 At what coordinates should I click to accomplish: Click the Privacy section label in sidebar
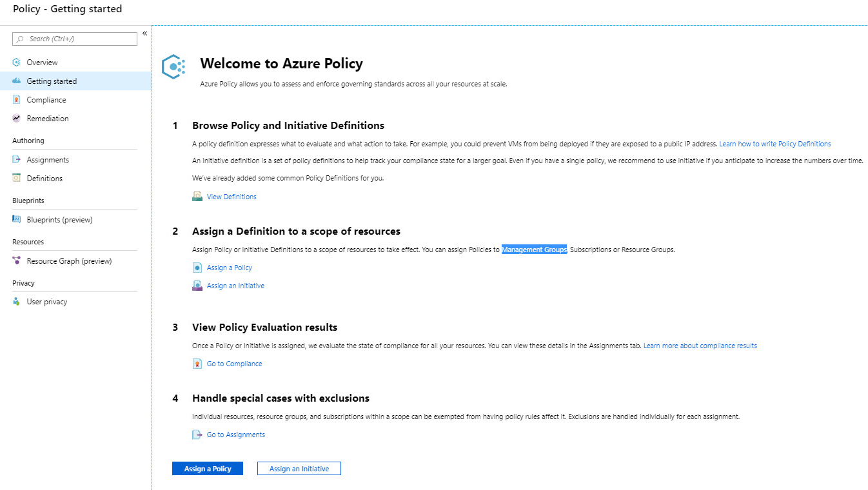23,283
